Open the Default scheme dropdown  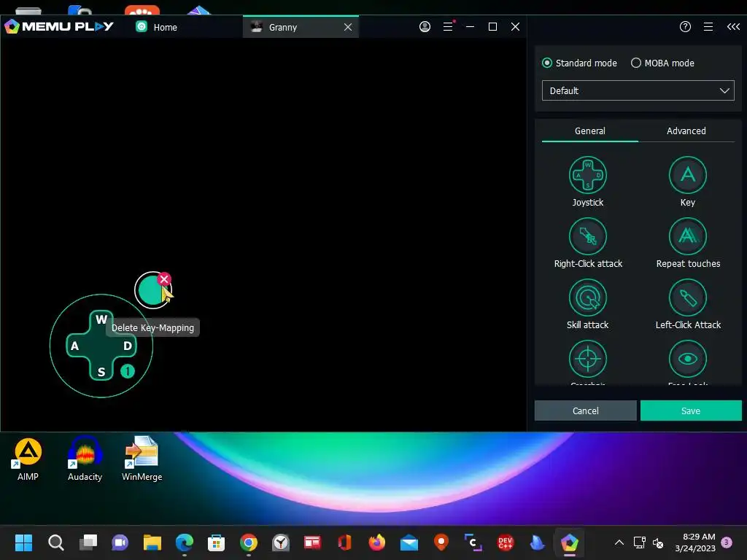point(638,90)
